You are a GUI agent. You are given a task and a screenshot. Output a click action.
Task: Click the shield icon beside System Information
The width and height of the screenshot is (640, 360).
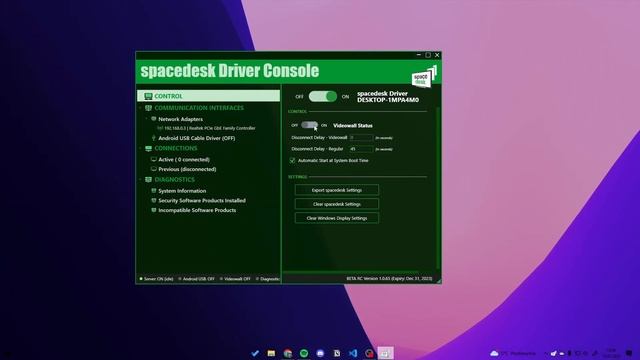(x=153, y=191)
